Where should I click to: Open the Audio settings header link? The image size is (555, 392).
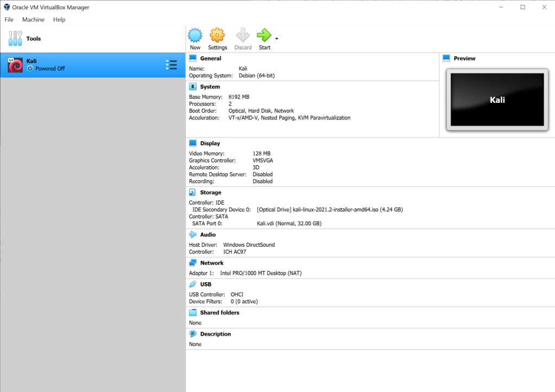(x=208, y=234)
